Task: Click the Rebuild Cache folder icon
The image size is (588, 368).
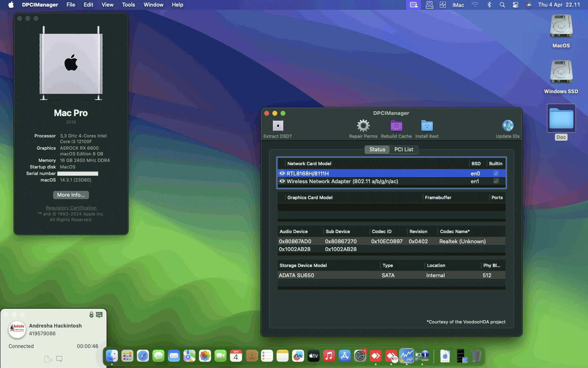Action: click(396, 126)
